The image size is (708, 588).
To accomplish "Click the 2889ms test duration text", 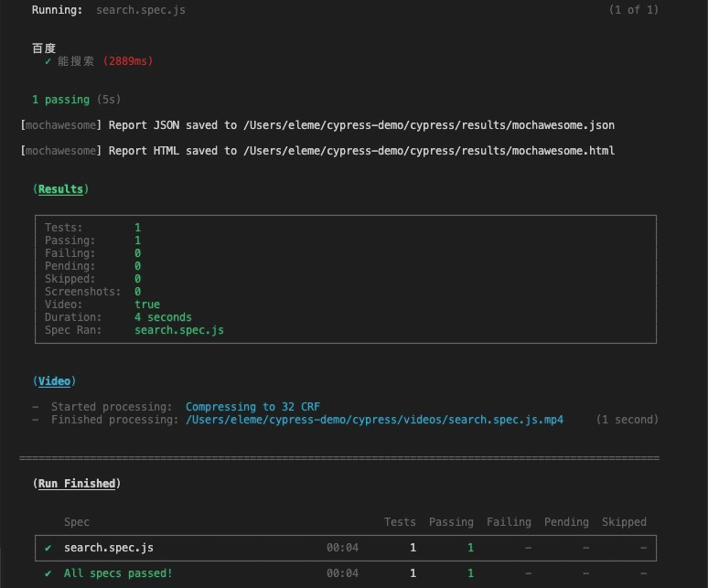I will [x=128, y=61].
